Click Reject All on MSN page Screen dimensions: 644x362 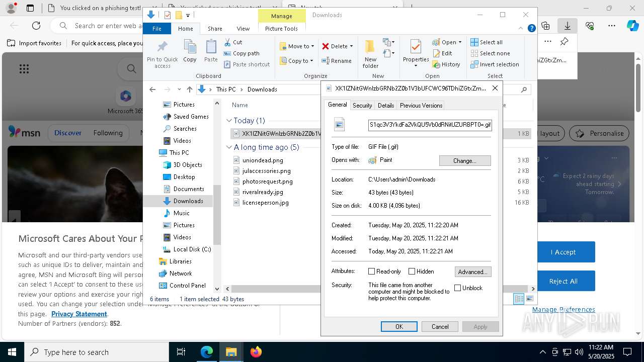click(x=563, y=281)
